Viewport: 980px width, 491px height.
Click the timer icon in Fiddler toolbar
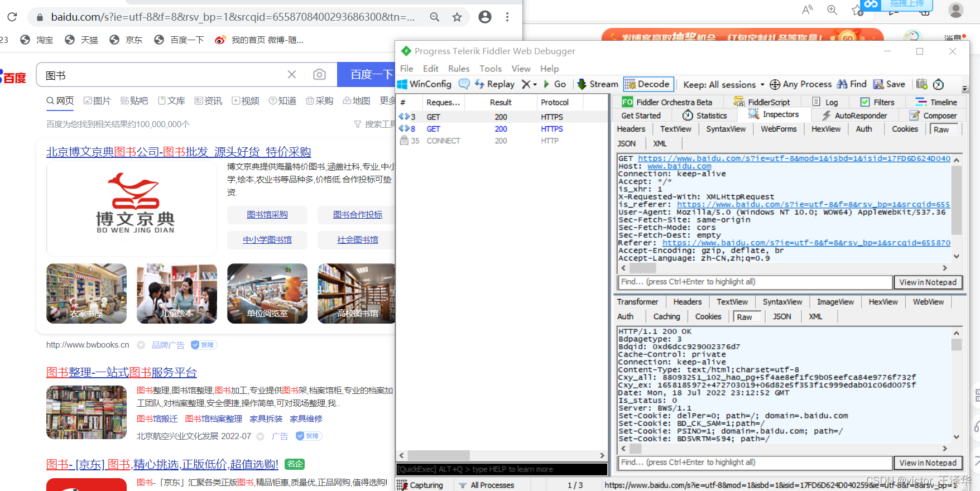coord(939,84)
